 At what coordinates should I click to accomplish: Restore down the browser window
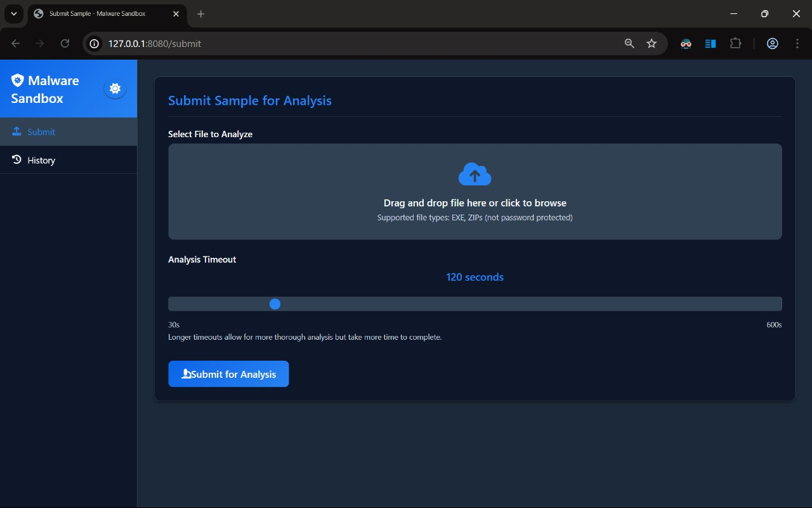pyautogui.click(x=765, y=14)
